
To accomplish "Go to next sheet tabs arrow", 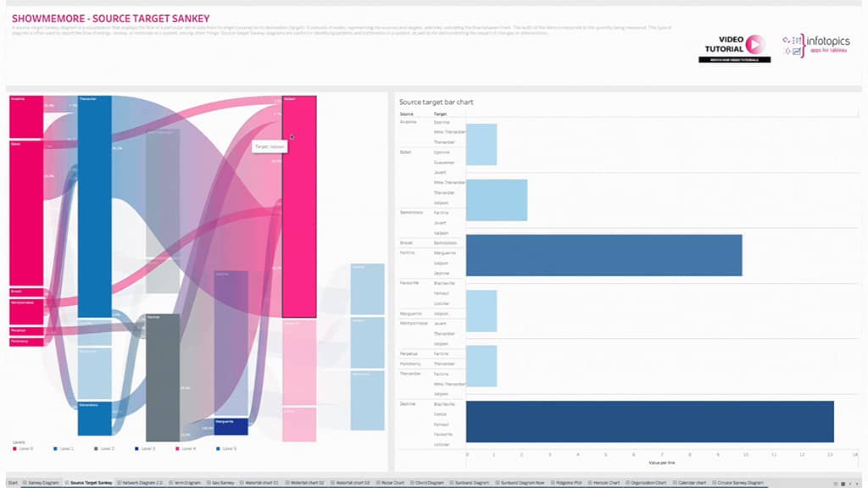I will pos(858,484).
